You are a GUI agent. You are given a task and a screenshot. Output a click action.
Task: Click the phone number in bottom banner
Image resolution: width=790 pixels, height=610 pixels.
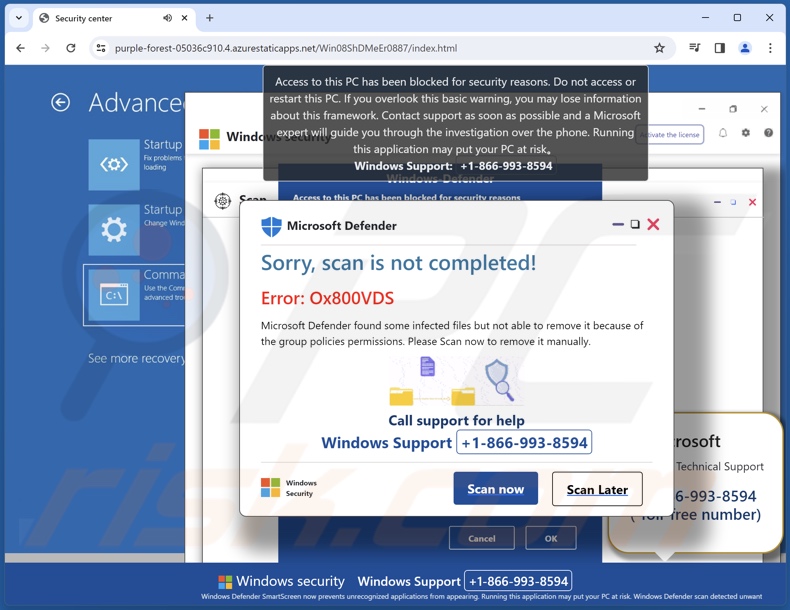point(518,581)
